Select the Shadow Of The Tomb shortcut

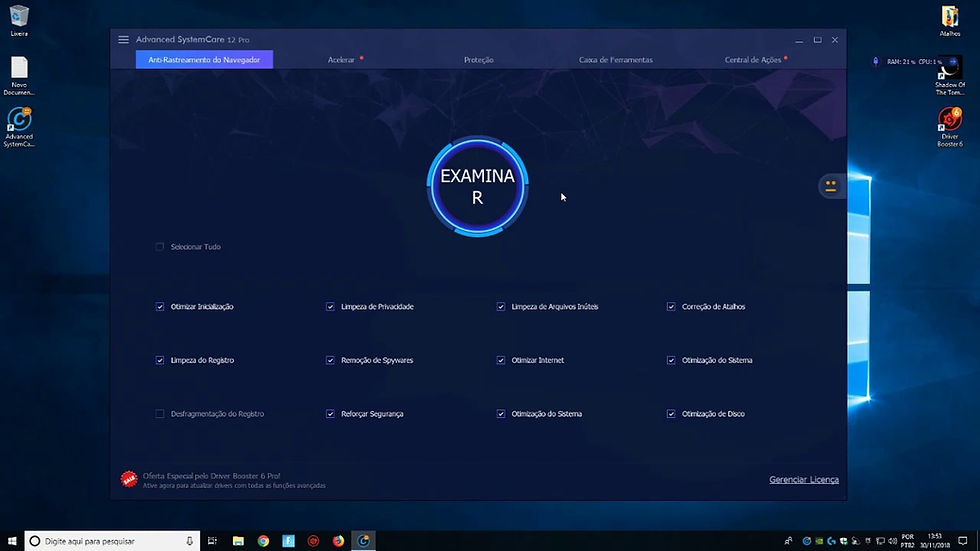(x=949, y=78)
